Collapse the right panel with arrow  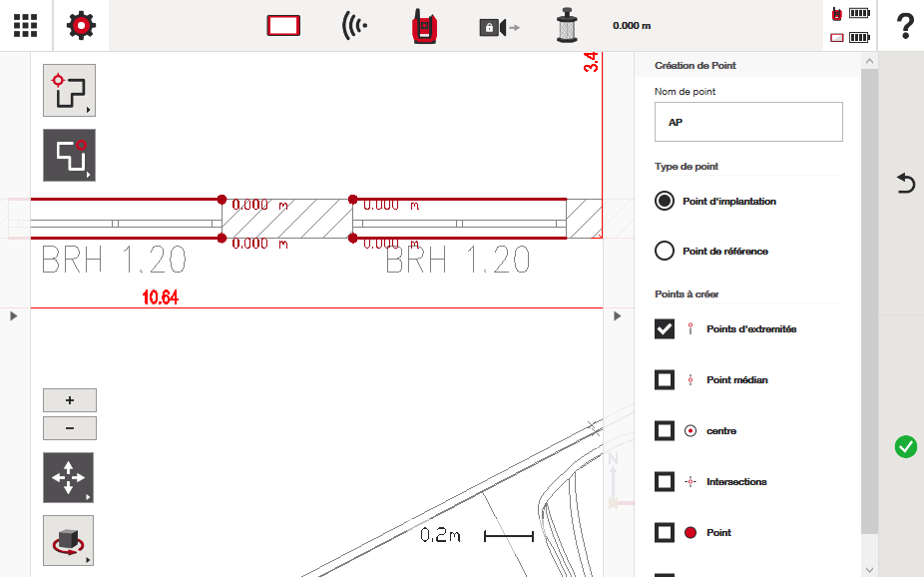tap(618, 316)
